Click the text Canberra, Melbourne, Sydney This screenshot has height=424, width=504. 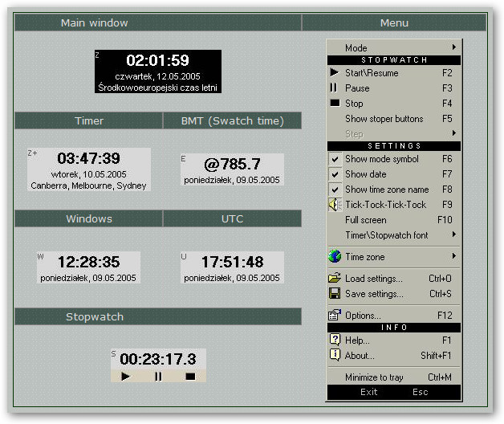click(88, 185)
